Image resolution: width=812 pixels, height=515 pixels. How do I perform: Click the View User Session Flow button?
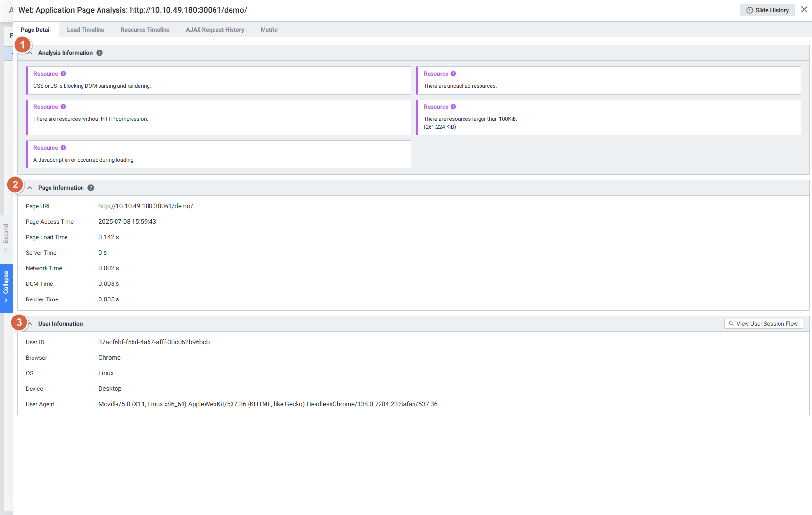coord(763,324)
